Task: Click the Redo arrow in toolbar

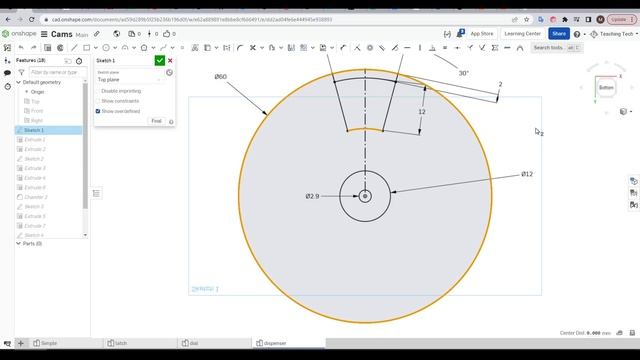Action: [33, 48]
